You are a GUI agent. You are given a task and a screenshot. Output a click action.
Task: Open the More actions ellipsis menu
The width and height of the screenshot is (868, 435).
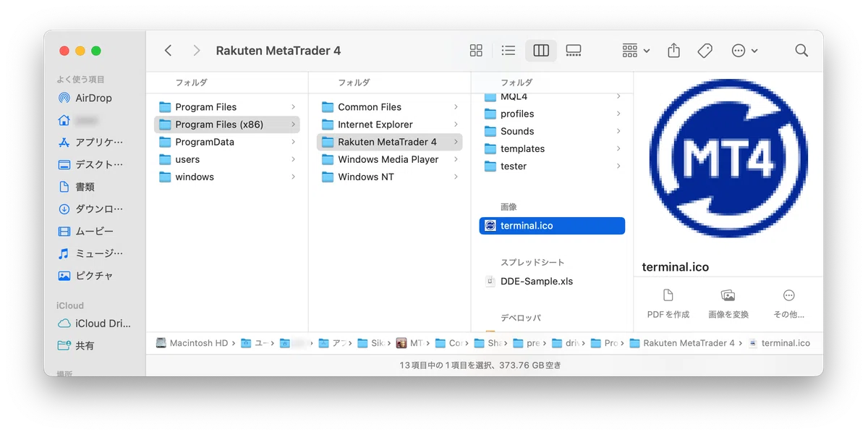point(744,51)
